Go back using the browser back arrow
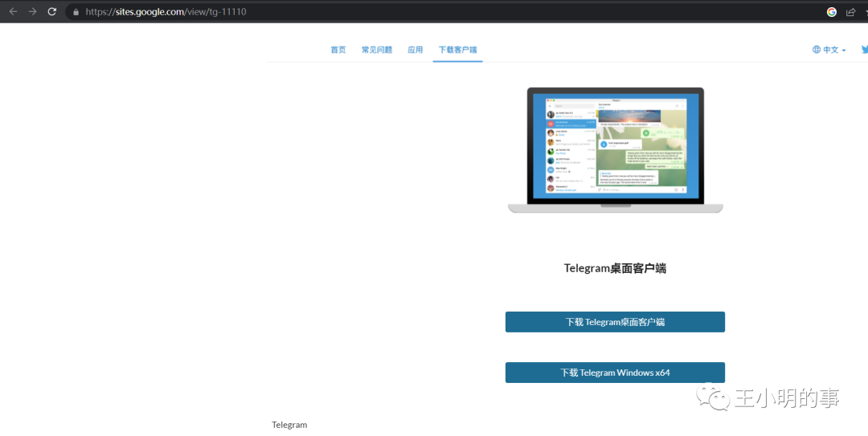 [13, 11]
